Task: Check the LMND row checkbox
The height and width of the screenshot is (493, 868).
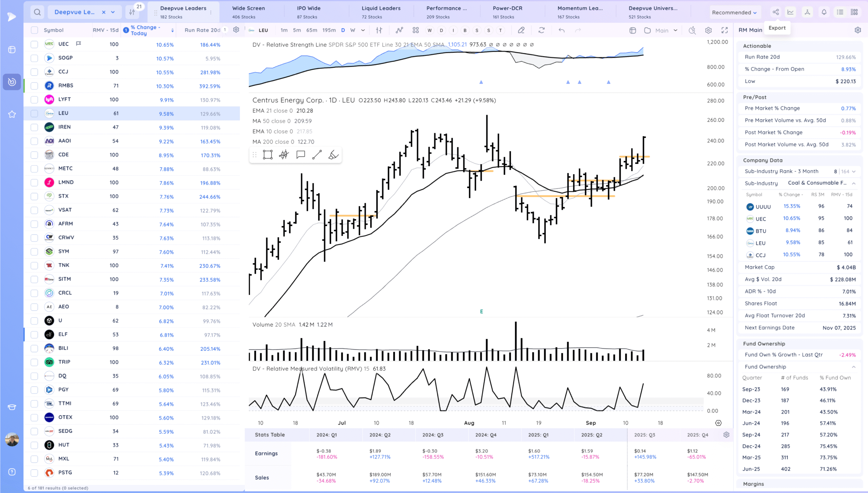Action: pyautogui.click(x=34, y=183)
